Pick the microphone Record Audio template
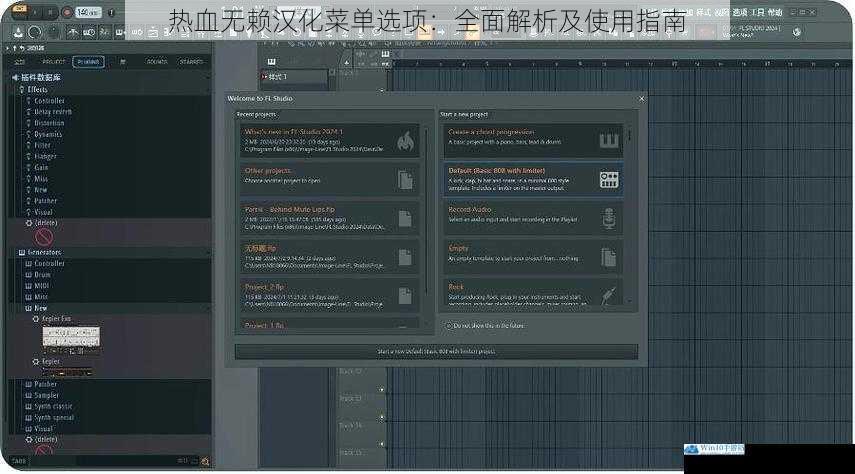Viewport: 855px width, 474px height. pyautogui.click(x=533, y=218)
